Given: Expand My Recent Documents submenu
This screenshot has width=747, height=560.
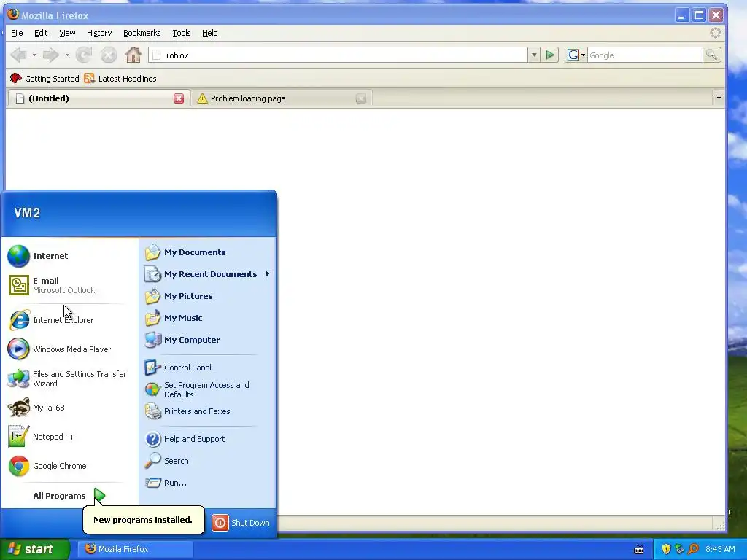Looking at the screenshot, I should coord(208,274).
